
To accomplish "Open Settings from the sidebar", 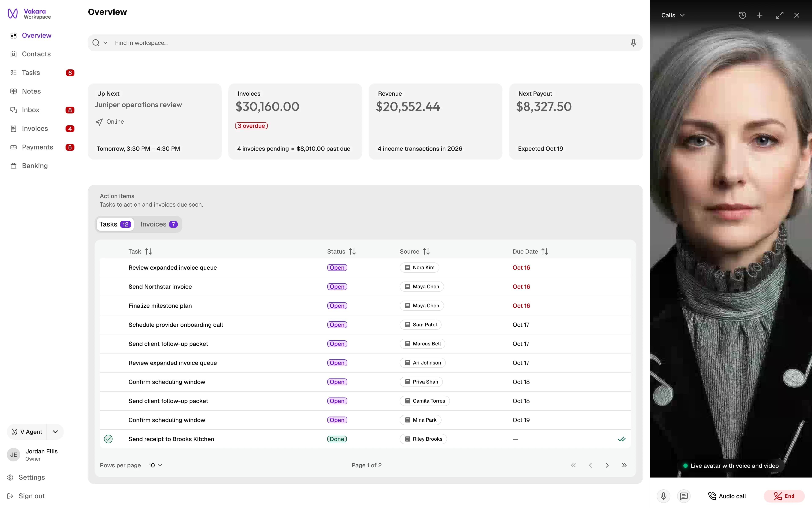I will (26, 478).
